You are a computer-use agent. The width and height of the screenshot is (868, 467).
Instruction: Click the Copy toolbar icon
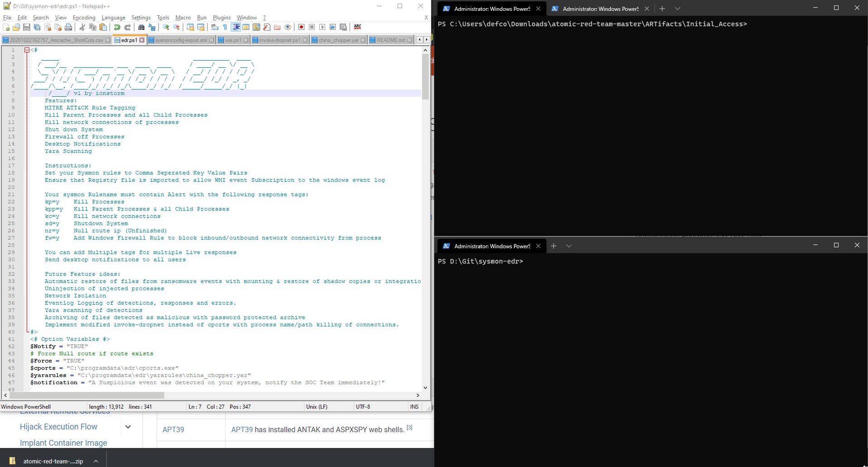(x=93, y=27)
